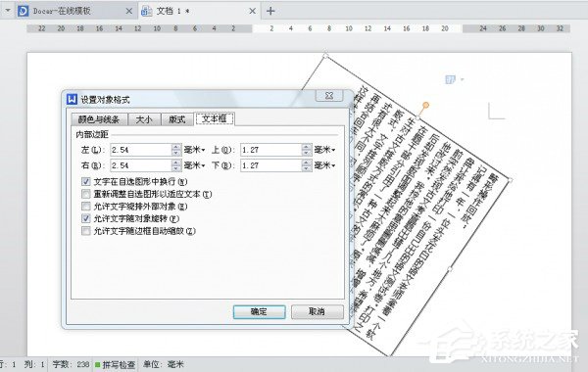Click the 下(B) margin input field
This screenshot has height=372, width=588.
click(270, 165)
